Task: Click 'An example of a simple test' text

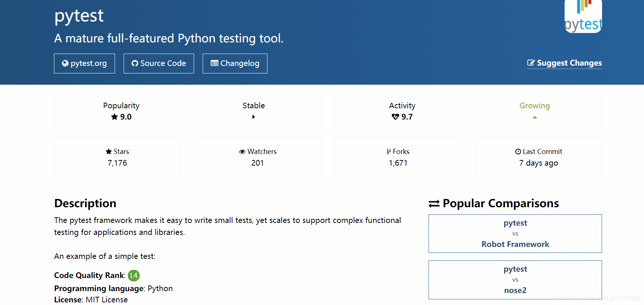Action: coord(105,256)
